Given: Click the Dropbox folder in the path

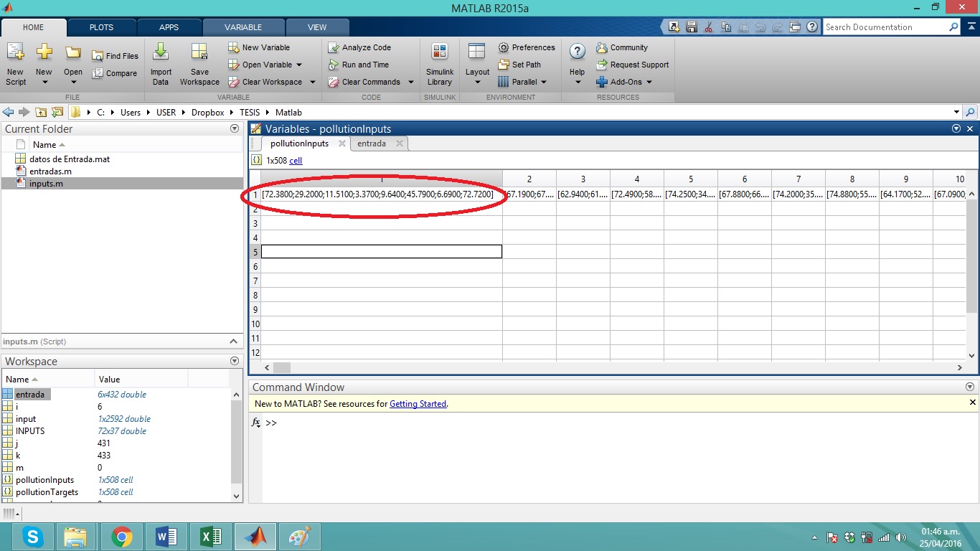Looking at the screenshot, I should tap(208, 113).
